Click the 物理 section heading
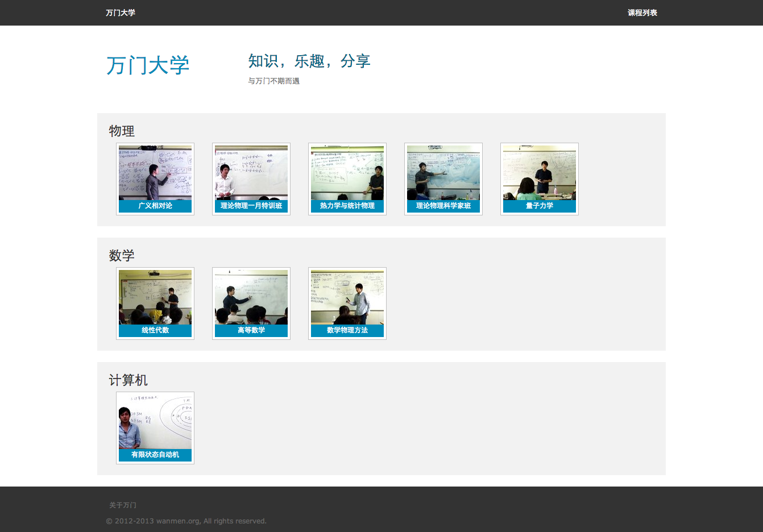Image resolution: width=763 pixels, height=532 pixels. coord(122,131)
